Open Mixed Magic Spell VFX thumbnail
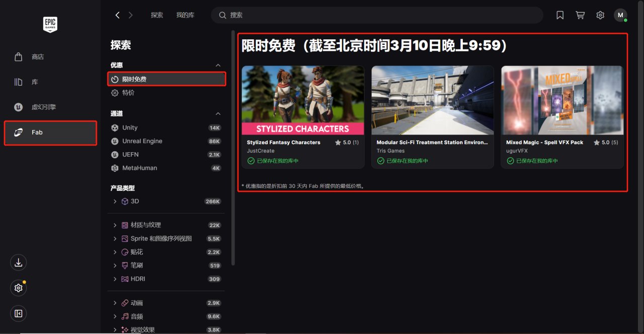The height and width of the screenshot is (334, 644). click(x=562, y=100)
